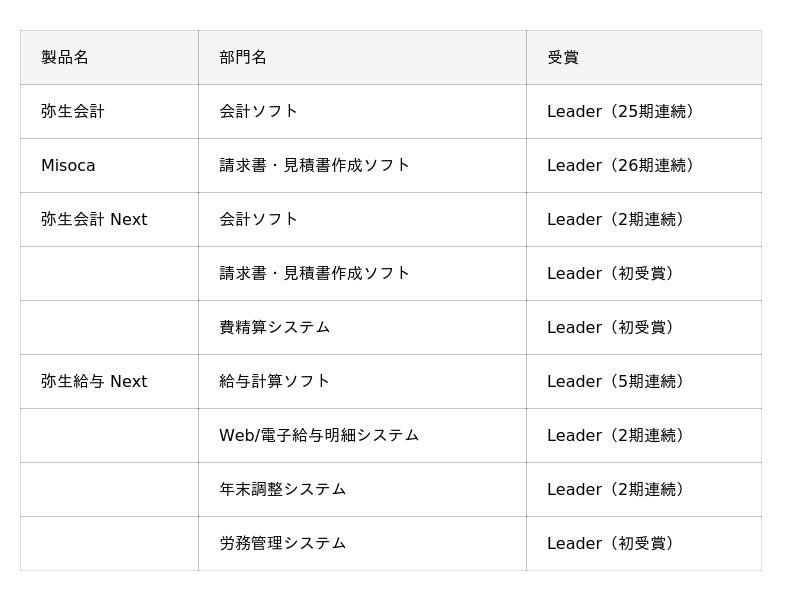
Task: Select the 弥生給与 Next product cell
Action: tap(94, 381)
